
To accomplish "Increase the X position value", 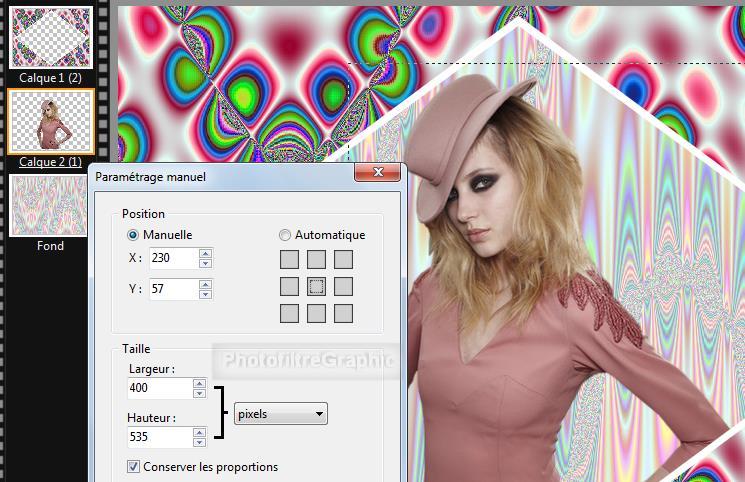I will click(x=206, y=253).
